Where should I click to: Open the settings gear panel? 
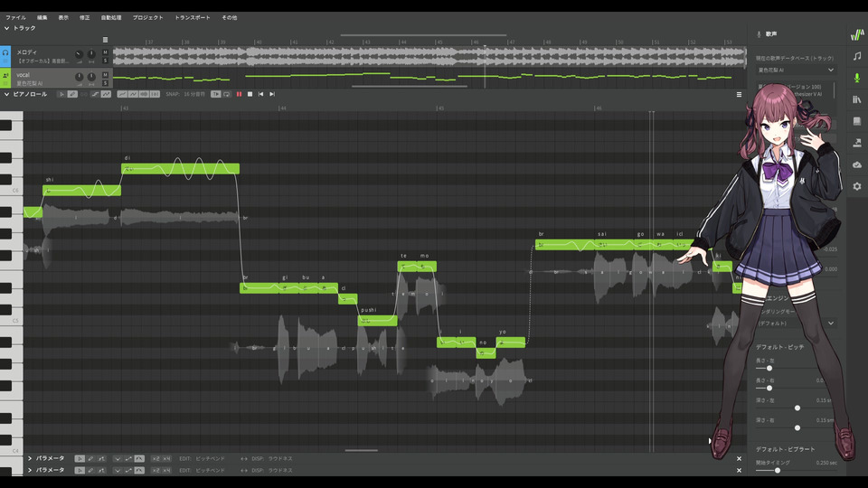[x=857, y=186]
